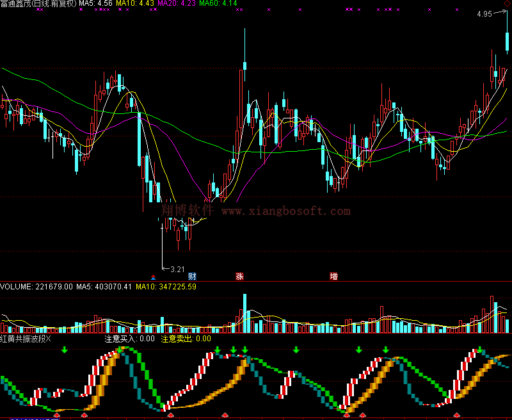The image size is (512, 420).
Task: Click the 4.95 high price annotation
Action: (x=484, y=13)
